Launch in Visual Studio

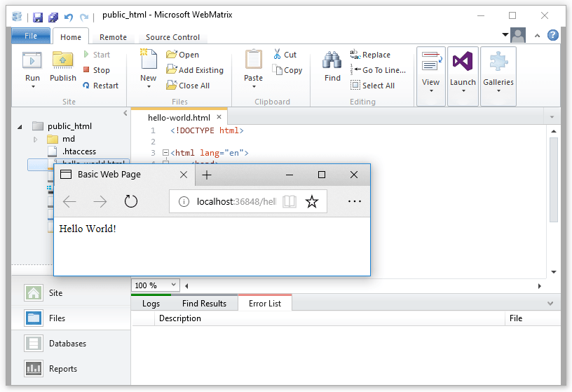463,76
